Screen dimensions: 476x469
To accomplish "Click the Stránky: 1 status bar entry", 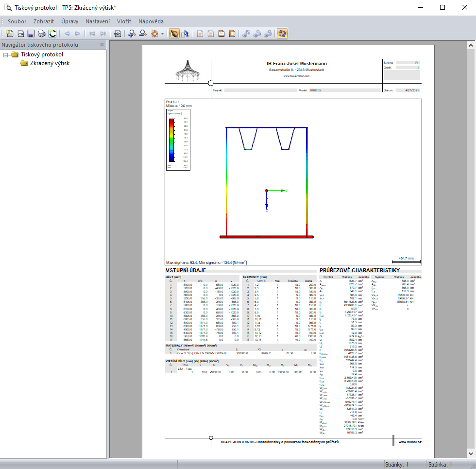I will tap(397, 465).
